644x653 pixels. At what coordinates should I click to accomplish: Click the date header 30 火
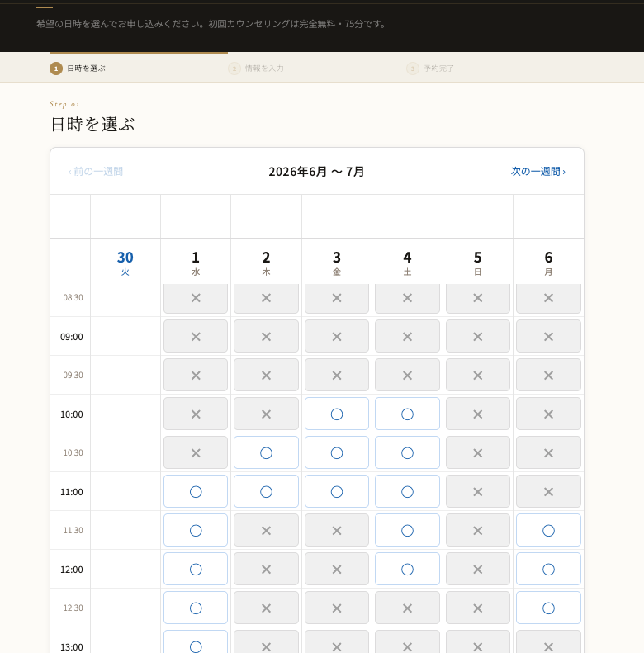tap(125, 263)
